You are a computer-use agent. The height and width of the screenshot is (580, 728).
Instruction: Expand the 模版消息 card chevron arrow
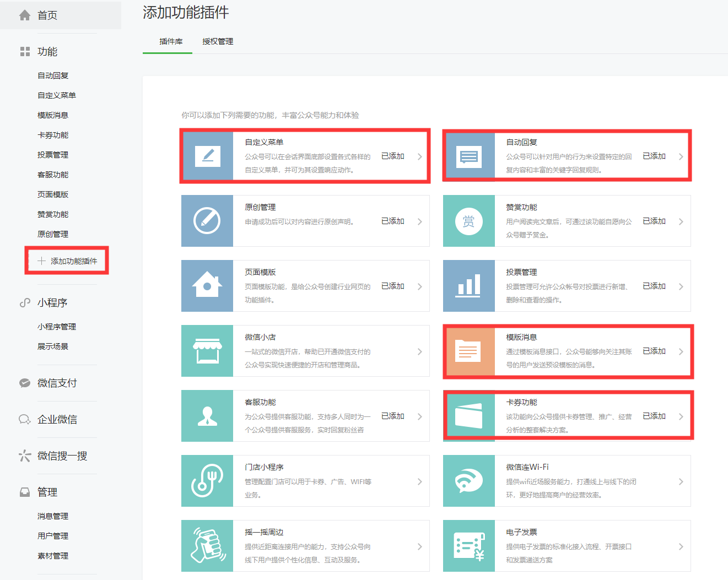(x=681, y=351)
